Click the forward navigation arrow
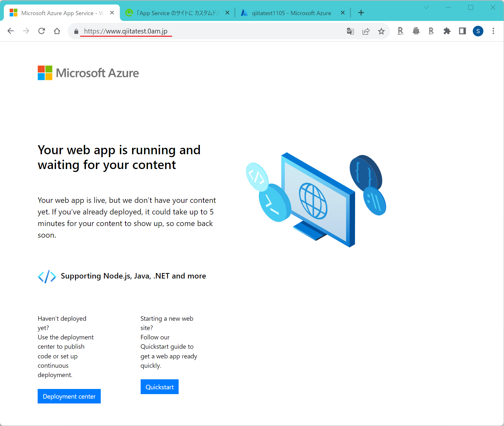Viewport: 504px width, 426px height. click(x=26, y=31)
